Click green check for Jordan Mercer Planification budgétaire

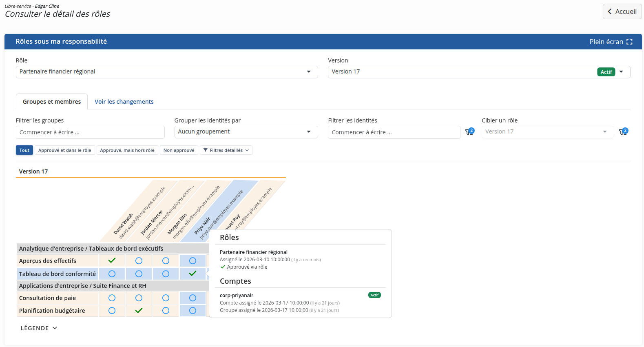coord(139,311)
